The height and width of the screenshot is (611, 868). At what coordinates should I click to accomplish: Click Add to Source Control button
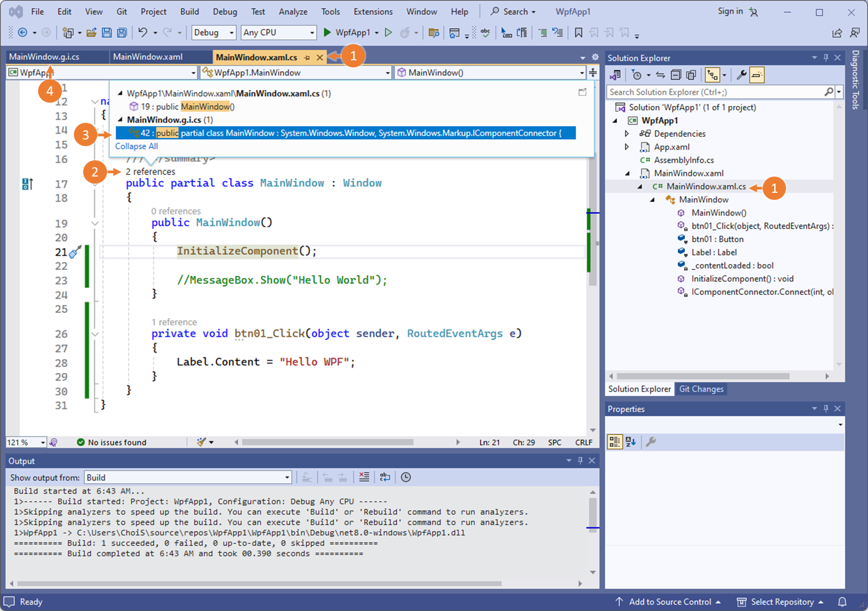(668, 602)
